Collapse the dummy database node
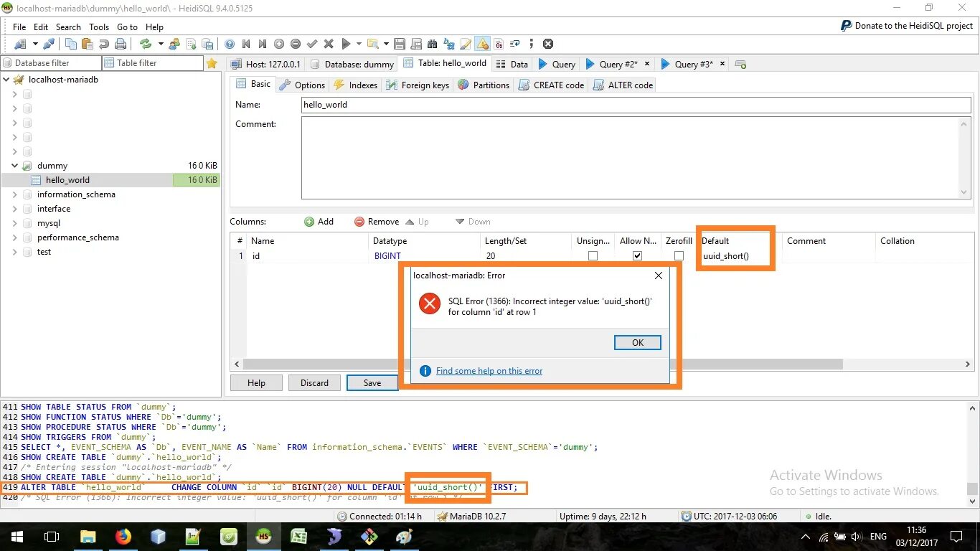The height and width of the screenshot is (551, 980). pyautogui.click(x=15, y=166)
